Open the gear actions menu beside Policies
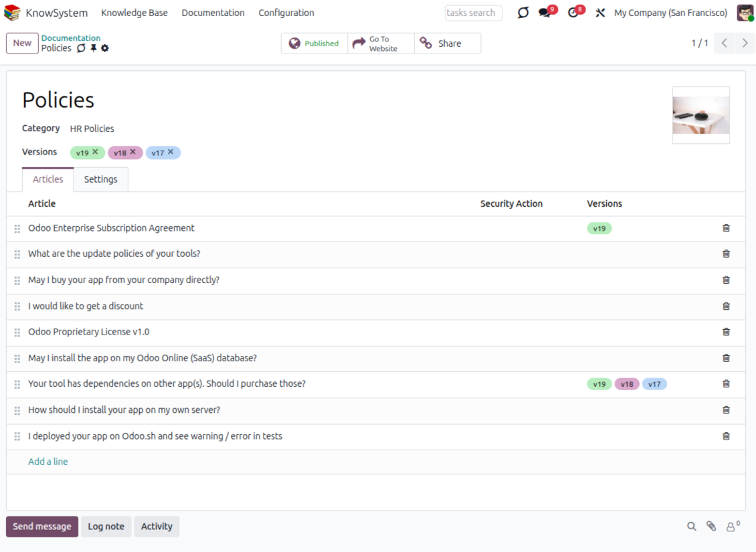This screenshot has width=756, height=552. pyautogui.click(x=105, y=48)
